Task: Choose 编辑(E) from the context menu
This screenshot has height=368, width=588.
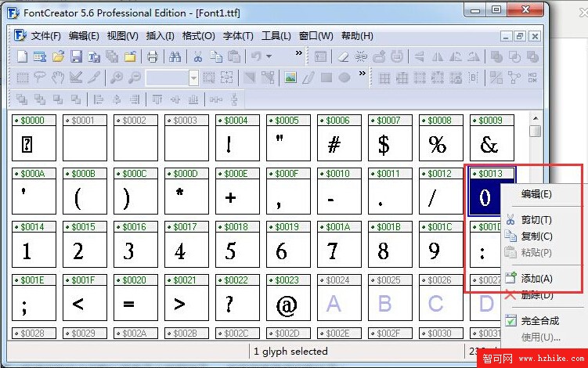Action: point(536,194)
